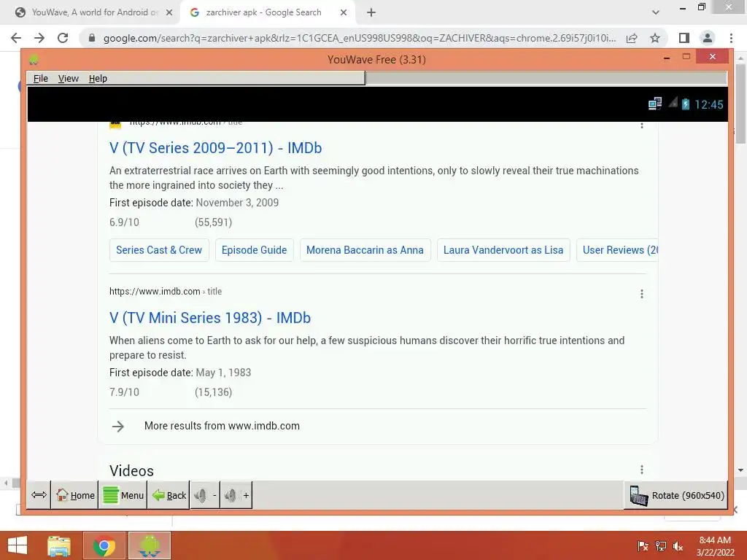Lower volume in YouWave
The height and width of the screenshot is (560, 747).
pos(205,495)
